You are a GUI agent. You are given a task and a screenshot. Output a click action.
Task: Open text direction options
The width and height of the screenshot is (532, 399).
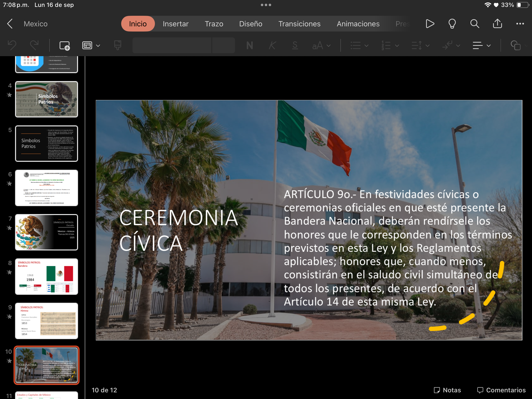point(451,46)
